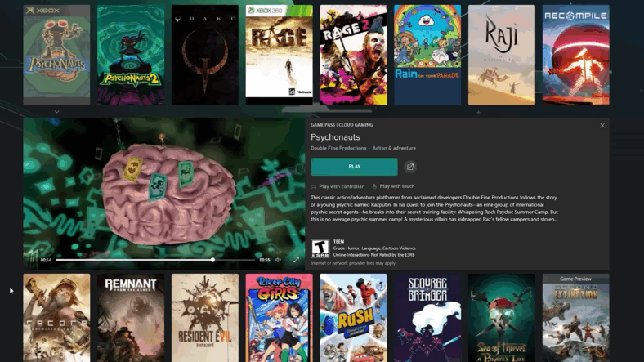
Task: Click the Action & adventure genre link
Action: 394,148
